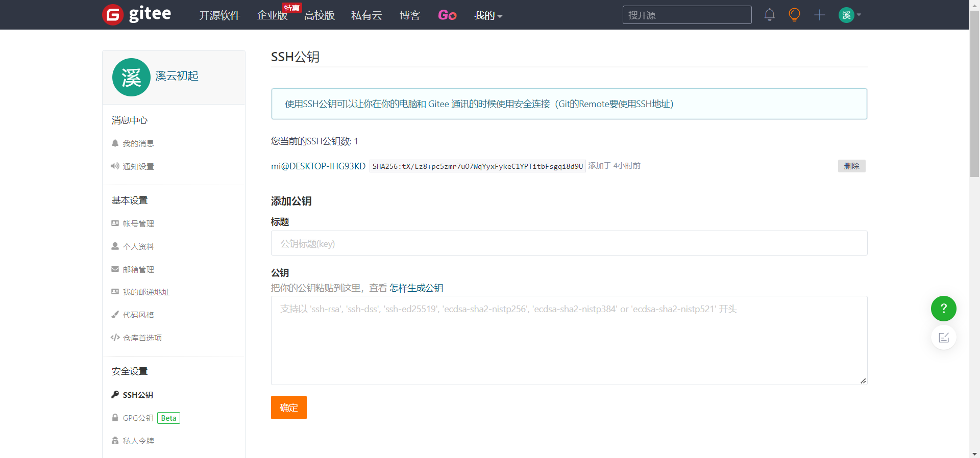The image size is (980, 458).
Task: Click the plus icon to create new
Action: tap(820, 15)
